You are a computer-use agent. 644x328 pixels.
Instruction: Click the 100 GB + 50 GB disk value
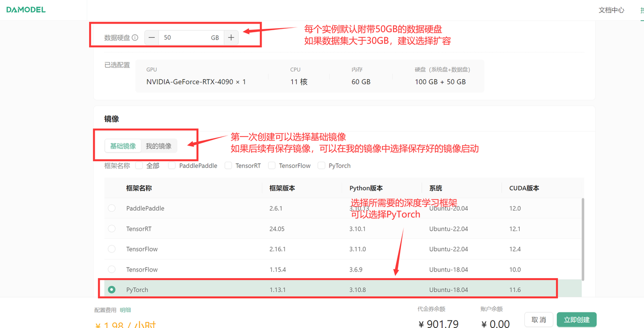point(440,82)
